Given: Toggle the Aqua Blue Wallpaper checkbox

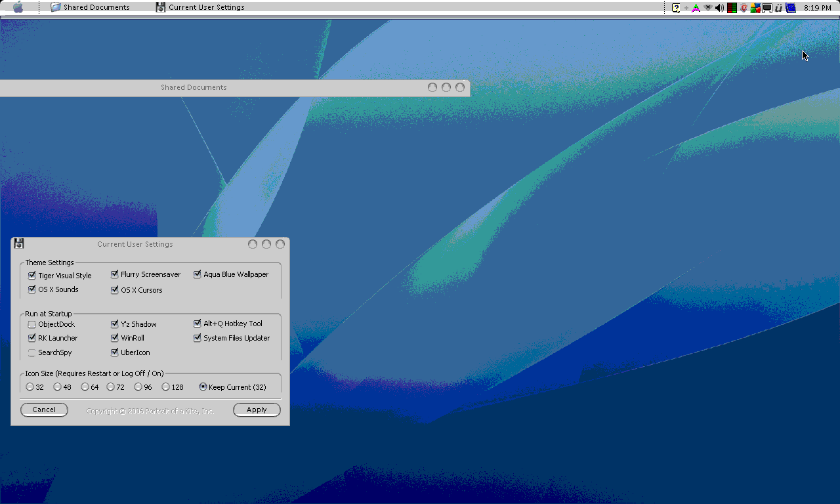Looking at the screenshot, I should pos(198,274).
